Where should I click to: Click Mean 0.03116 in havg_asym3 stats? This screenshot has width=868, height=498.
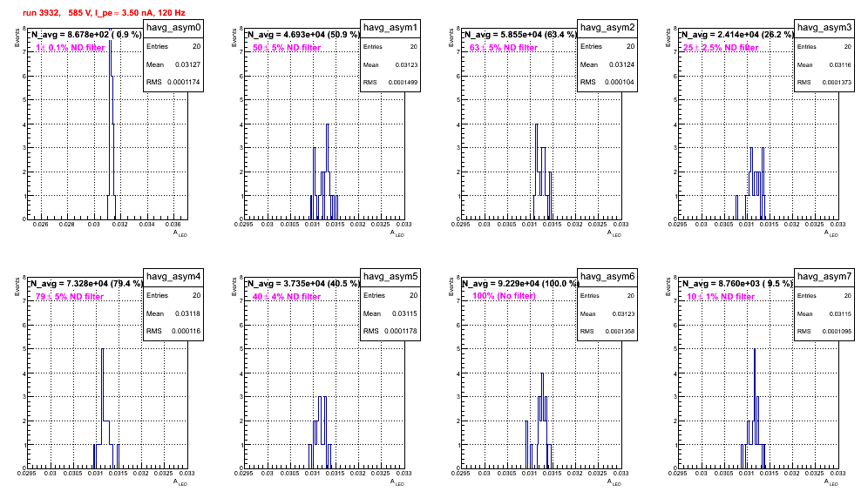824,64
